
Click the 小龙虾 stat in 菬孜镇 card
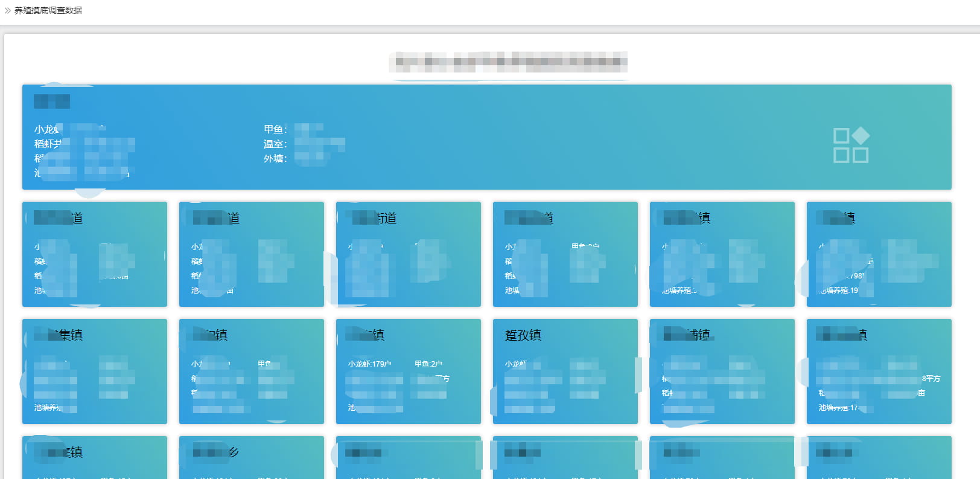[x=516, y=364]
